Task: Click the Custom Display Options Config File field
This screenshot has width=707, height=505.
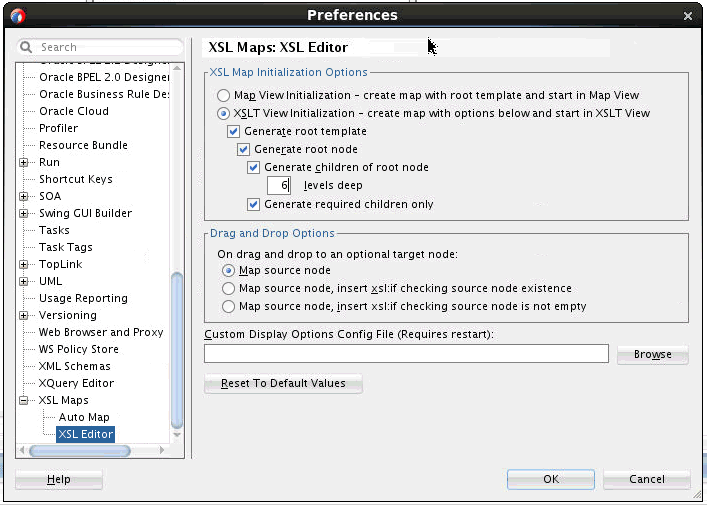Action: pyautogui.click(x=406, y=354)
